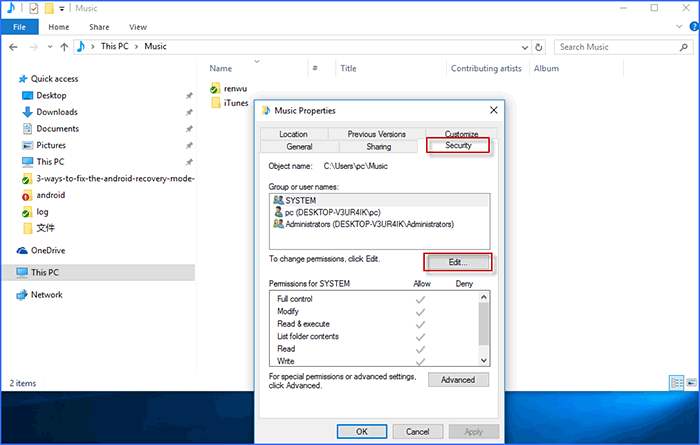Viewport: 700px width, 445px height.
Task: Open address bar history dropdown
Action: coord(525,47)
